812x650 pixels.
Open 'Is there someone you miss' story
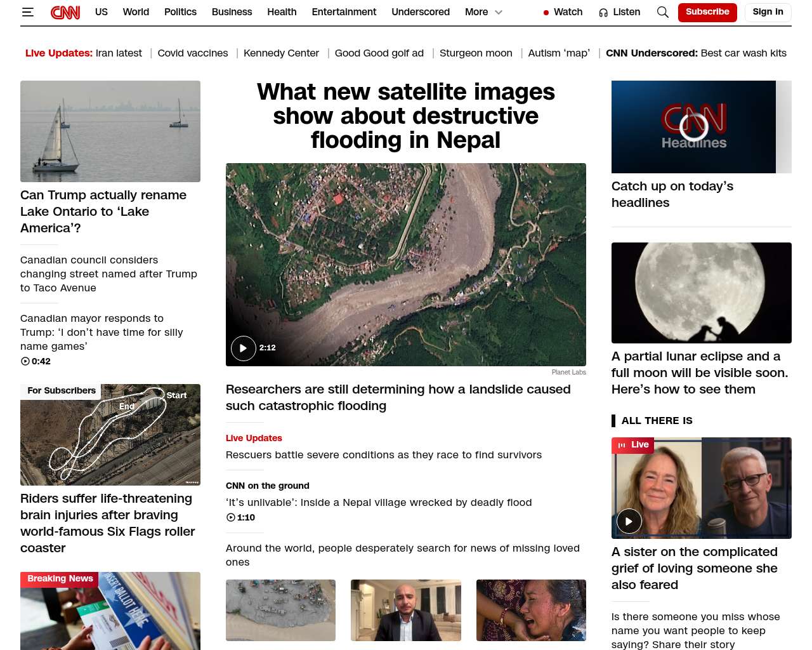696,631
